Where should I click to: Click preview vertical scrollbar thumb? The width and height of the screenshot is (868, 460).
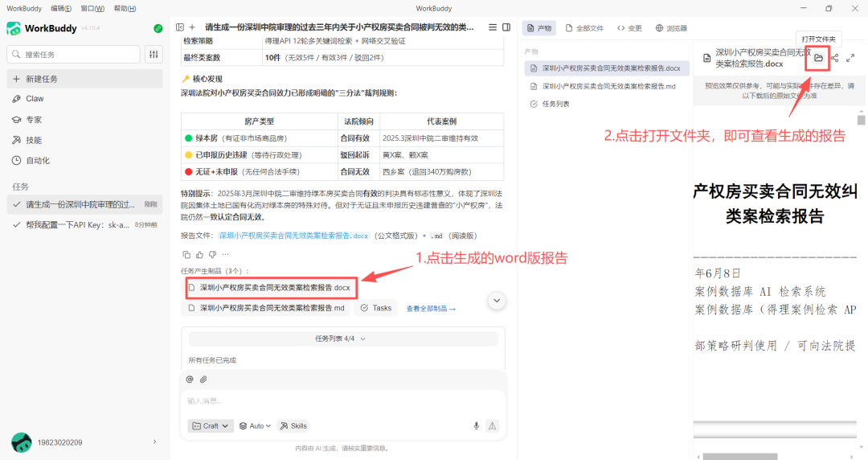[861, 120]
